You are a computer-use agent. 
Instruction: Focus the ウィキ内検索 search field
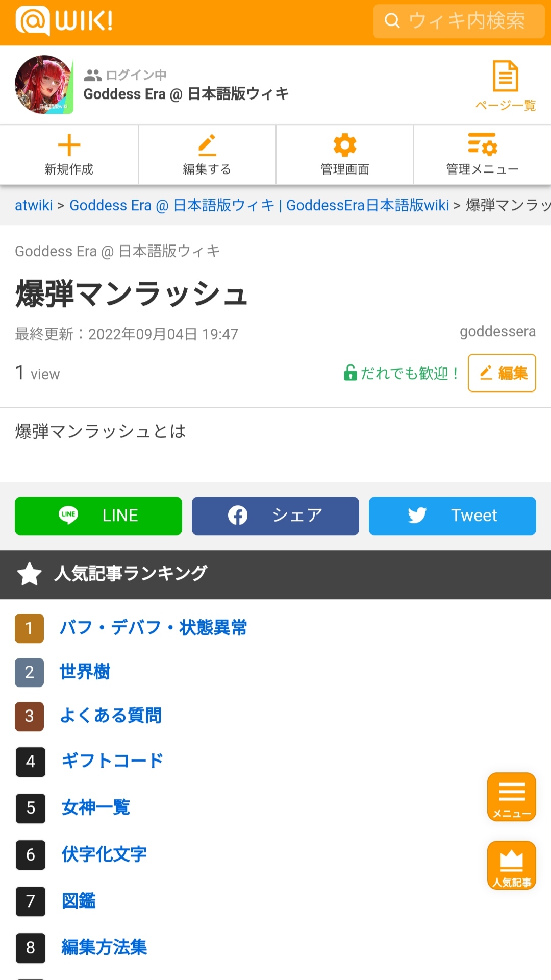(459, 21)
